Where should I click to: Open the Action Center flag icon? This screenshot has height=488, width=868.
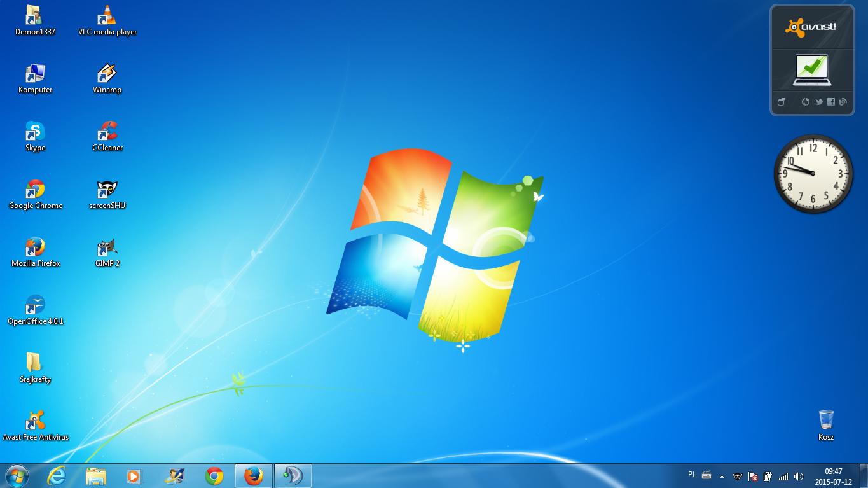click(x=753, y=476)
